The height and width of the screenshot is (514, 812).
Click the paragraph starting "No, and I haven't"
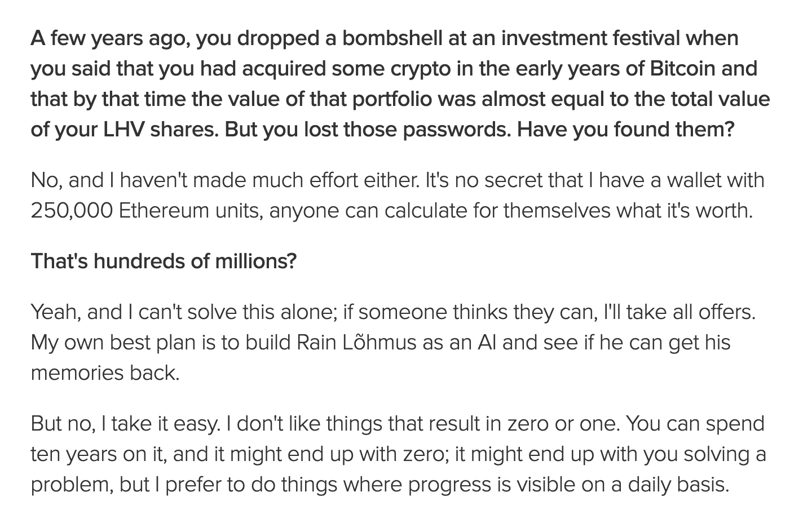(x=398, y=196)
